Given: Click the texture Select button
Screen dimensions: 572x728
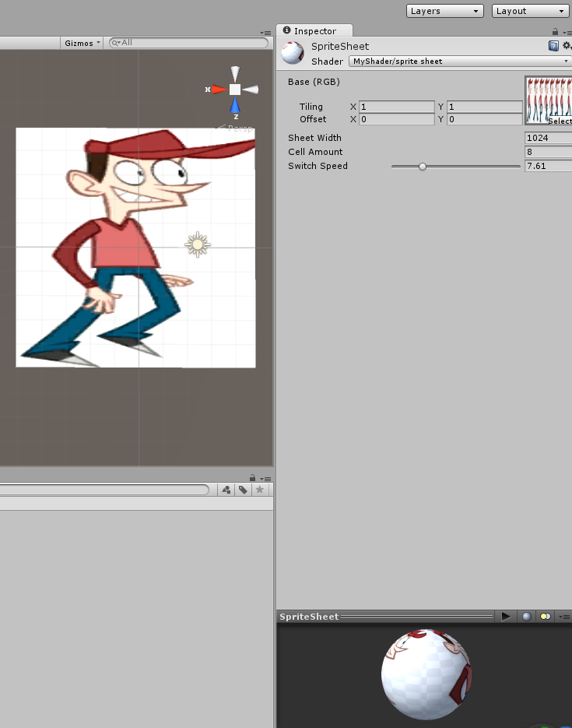Looking at the screenshot, I should pyautogui.click(x=560, y=121).
